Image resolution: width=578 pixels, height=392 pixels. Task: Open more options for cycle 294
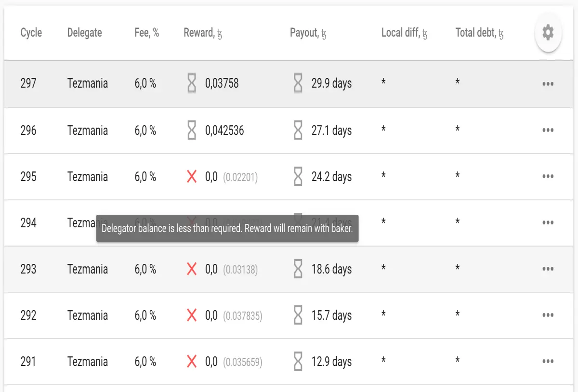pos(548,223)
